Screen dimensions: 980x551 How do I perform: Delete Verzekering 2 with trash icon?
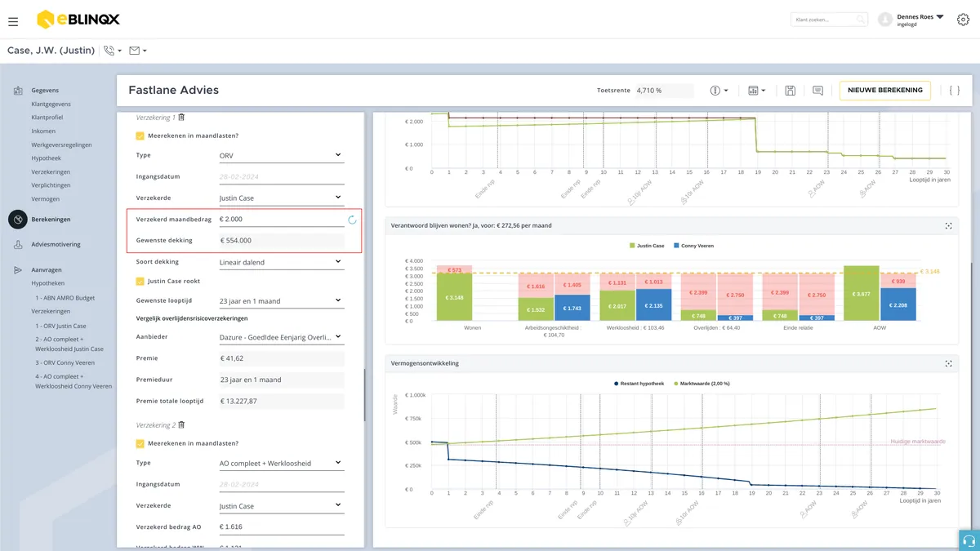(182, 425)
